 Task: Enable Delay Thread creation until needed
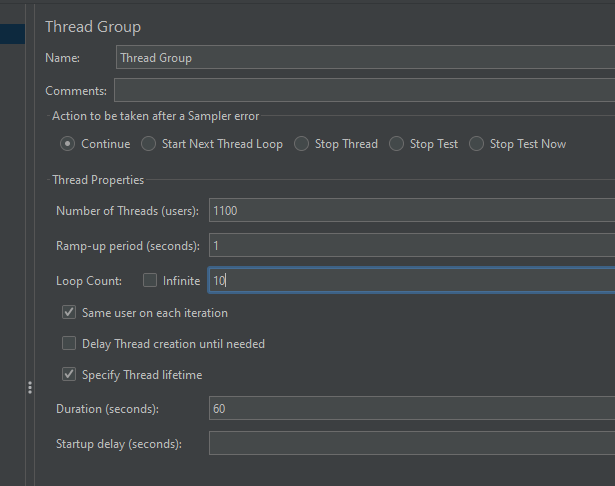[x=69, y=344]
